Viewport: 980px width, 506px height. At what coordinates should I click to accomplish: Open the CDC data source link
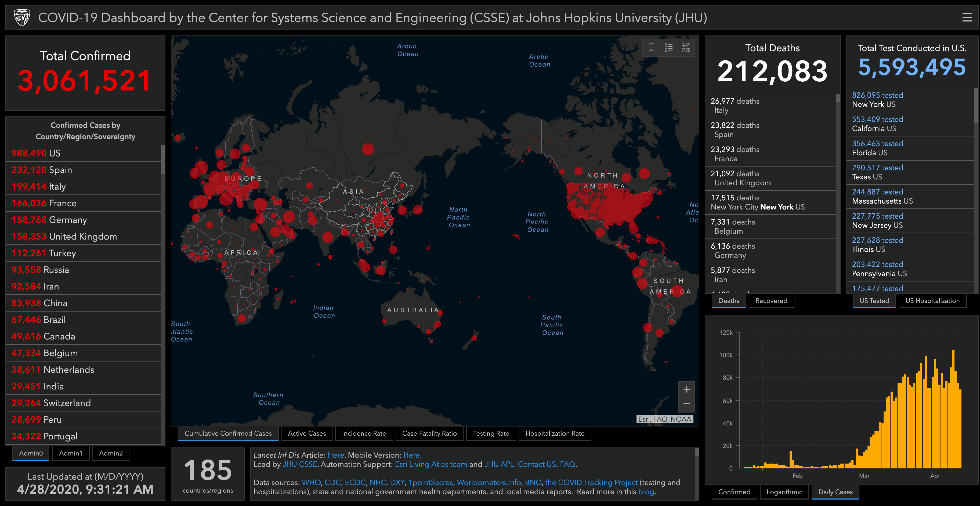(332, 482)
